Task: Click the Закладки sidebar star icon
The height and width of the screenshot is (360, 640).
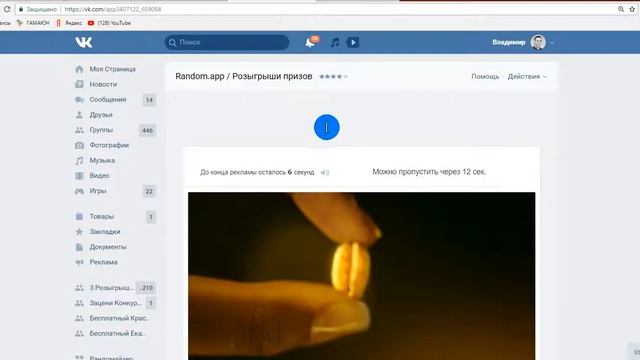Action: (x=79, y=231)
